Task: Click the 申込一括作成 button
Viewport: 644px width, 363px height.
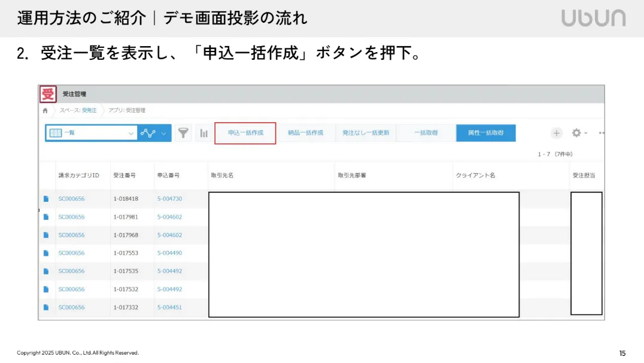Action: click(245, 133)
